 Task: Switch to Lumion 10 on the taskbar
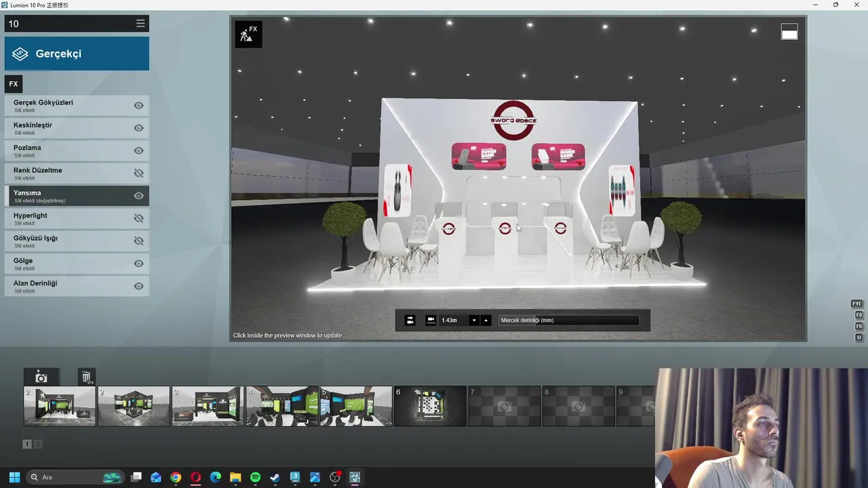(x=354, y=477)
